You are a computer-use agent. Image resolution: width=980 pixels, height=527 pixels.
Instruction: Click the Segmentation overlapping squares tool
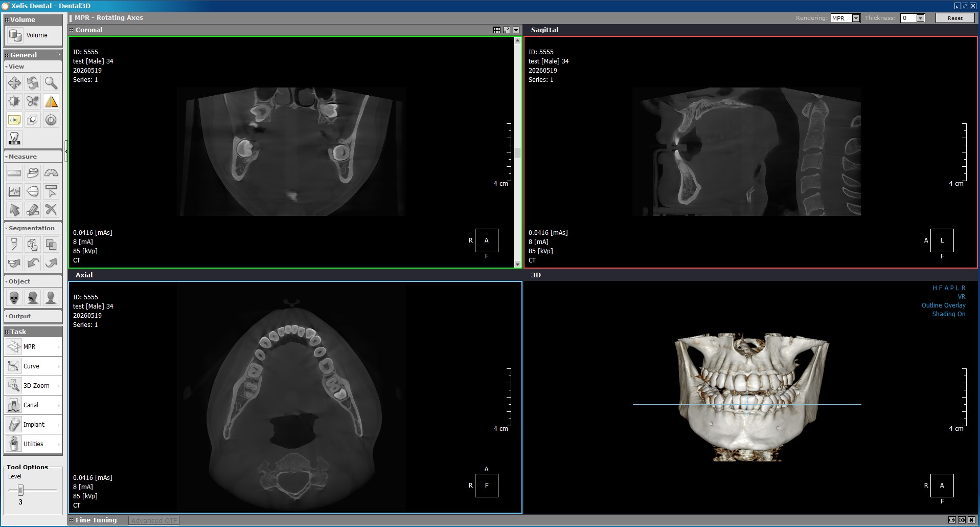tap(51, 245)
